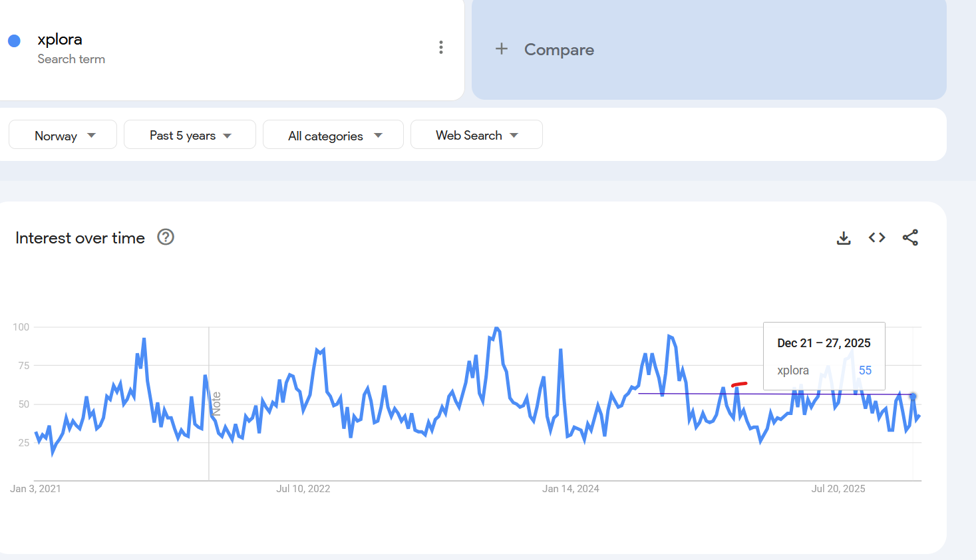Click the red annotation mark on the chart
This screenshot has width=976, height=560.
[739, 384]
